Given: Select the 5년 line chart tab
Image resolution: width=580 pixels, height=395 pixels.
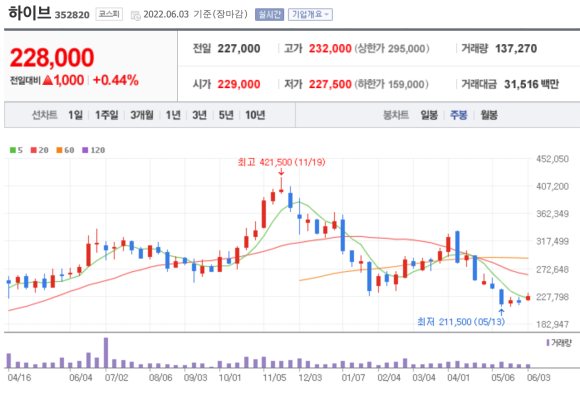Looking at the screenshot, I should click(x=226, y=115).
